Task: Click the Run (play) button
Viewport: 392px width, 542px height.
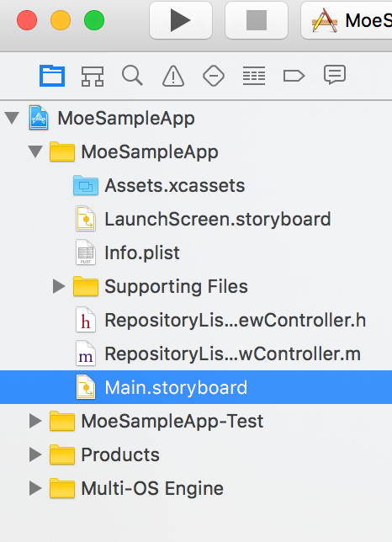Action: (x=181, y=20)
